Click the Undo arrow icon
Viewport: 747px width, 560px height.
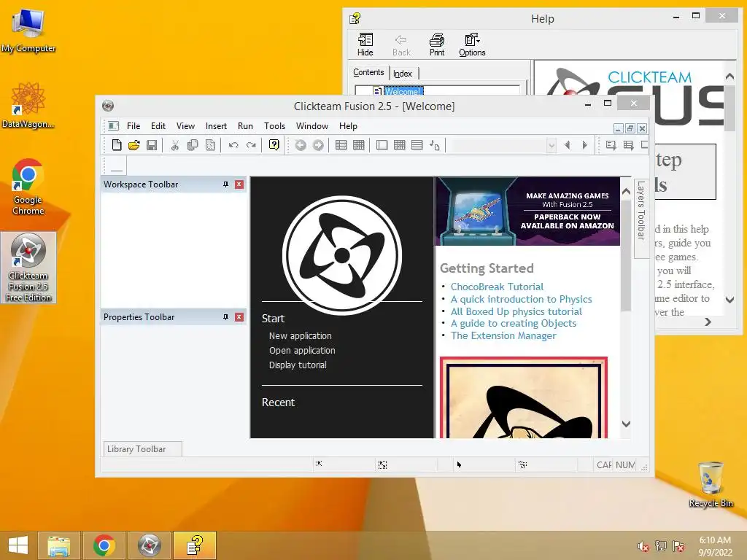pyautogui.click(x=233, y=145)
